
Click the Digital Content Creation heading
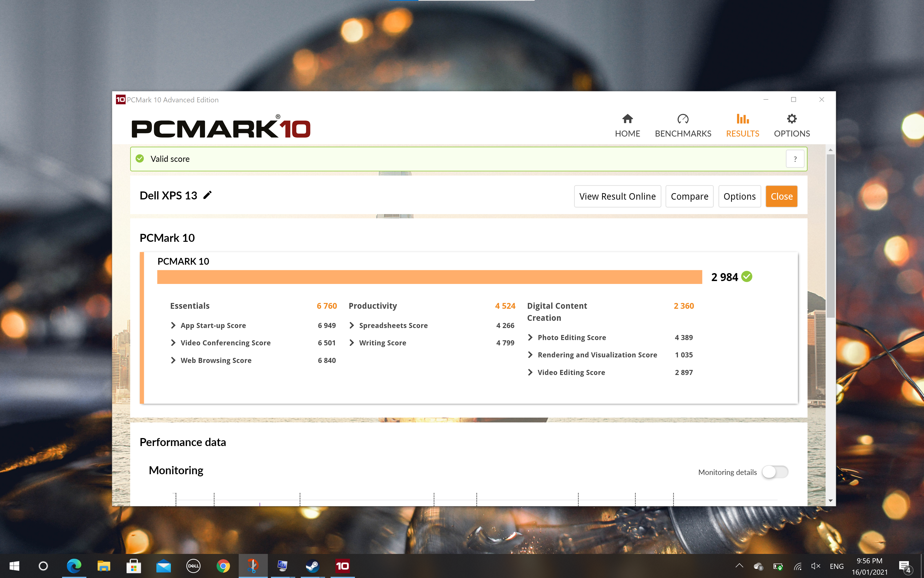click(557, 312)
